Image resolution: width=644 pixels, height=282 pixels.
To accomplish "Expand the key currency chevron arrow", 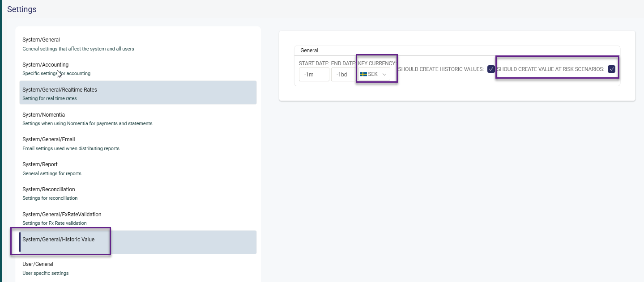I will (384, 75).
